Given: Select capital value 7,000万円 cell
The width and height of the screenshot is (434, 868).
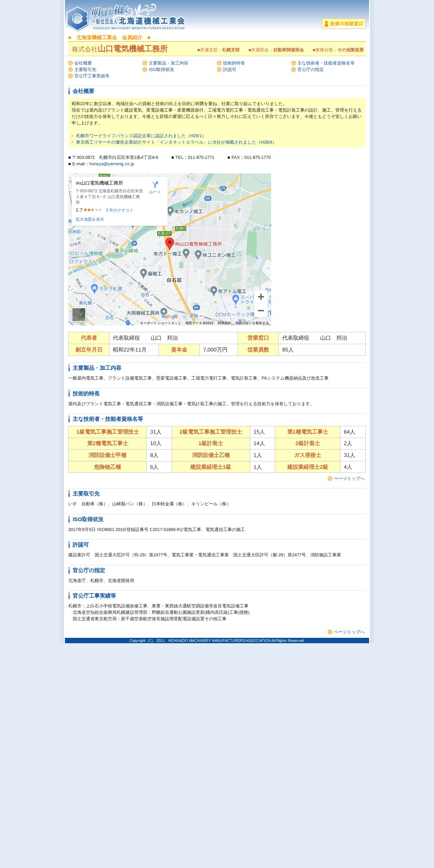Looking at the screenshot, I should click(218, 350).
